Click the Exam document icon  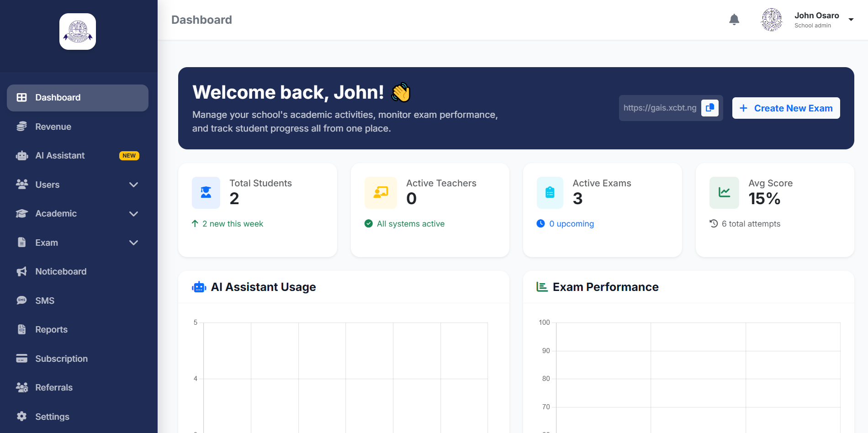click(21, 242)
